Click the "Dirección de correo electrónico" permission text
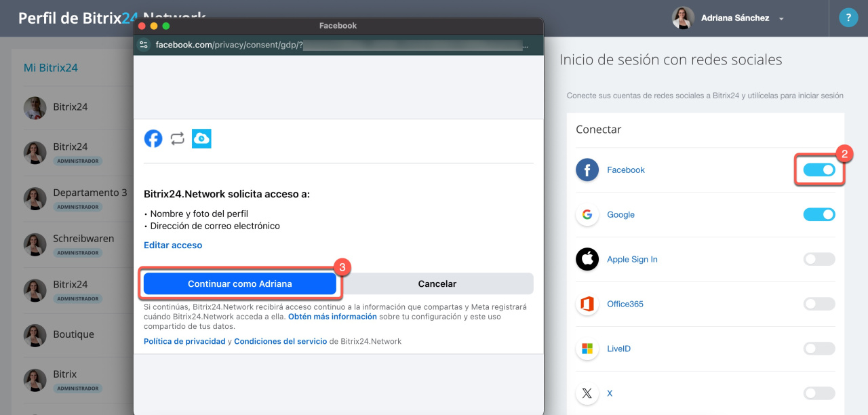This screenshot has height=415, width=868. 215,226
